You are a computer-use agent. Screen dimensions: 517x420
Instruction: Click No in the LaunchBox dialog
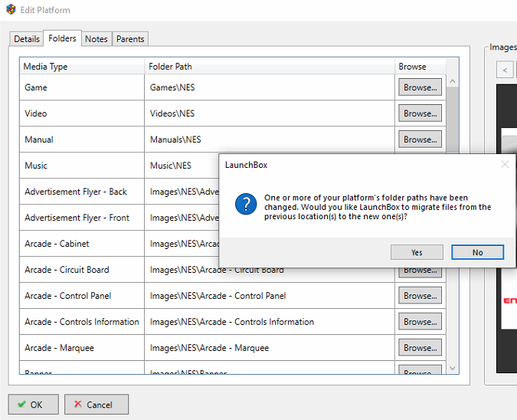click(477, 252)
